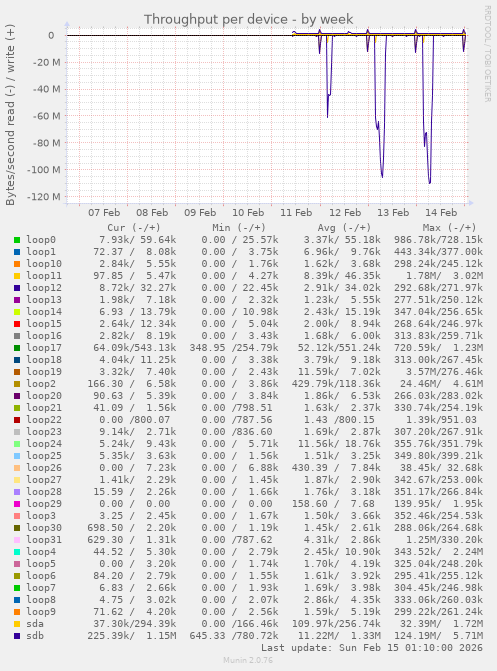Click the loop29 magenta legend swatch
This screenshot has width=497, height=671.
coord(17,504)
